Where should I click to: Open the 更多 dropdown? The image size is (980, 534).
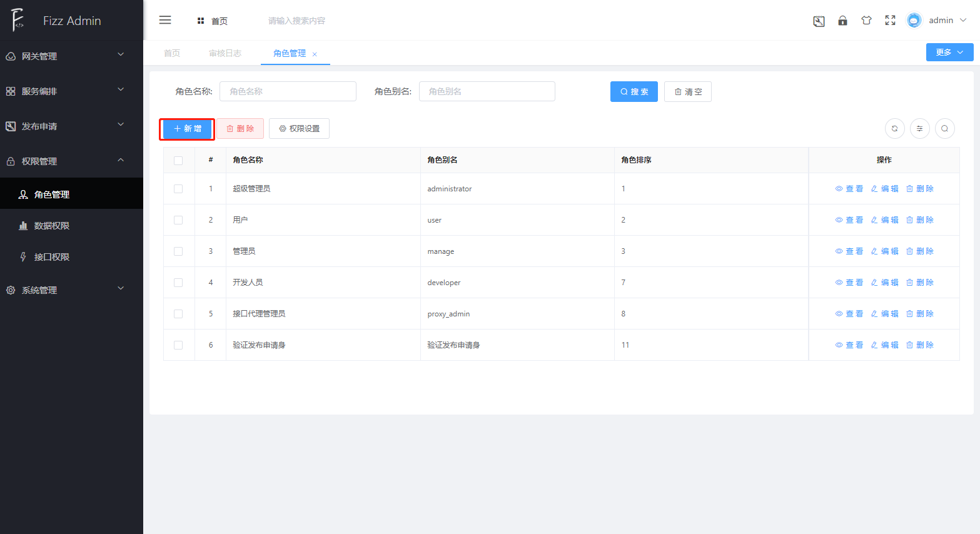tap(949, 53)
